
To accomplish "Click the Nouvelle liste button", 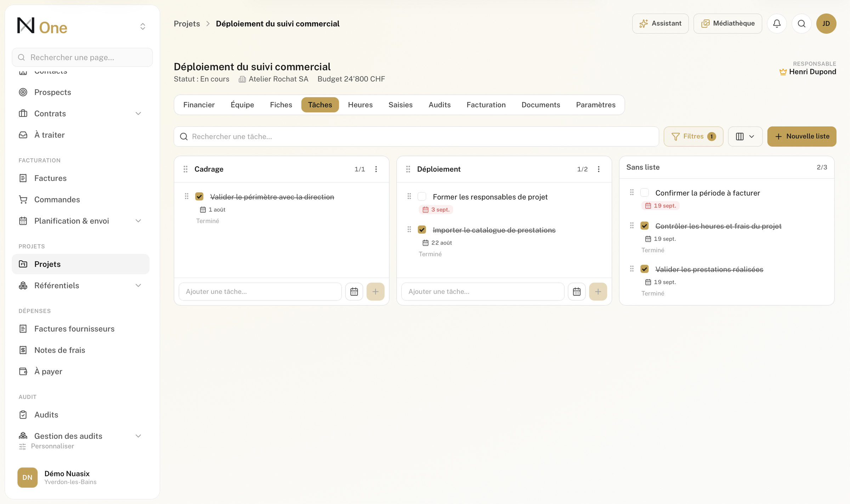I will point(802,137).
